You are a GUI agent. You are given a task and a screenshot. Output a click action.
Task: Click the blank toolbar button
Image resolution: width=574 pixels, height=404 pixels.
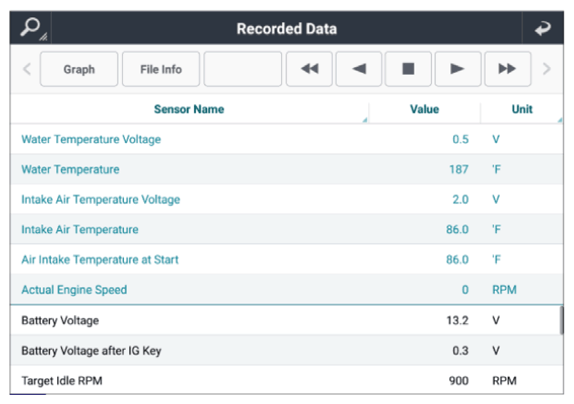coord(243,69)
